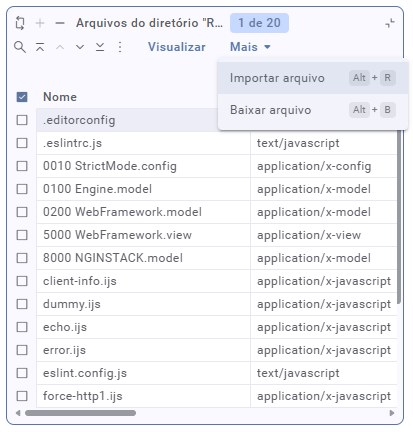The image size is (413, 432).
Task: Select the 0200 WebFramework.model cell
Action: pyautogui.click(x=143, y=212)
